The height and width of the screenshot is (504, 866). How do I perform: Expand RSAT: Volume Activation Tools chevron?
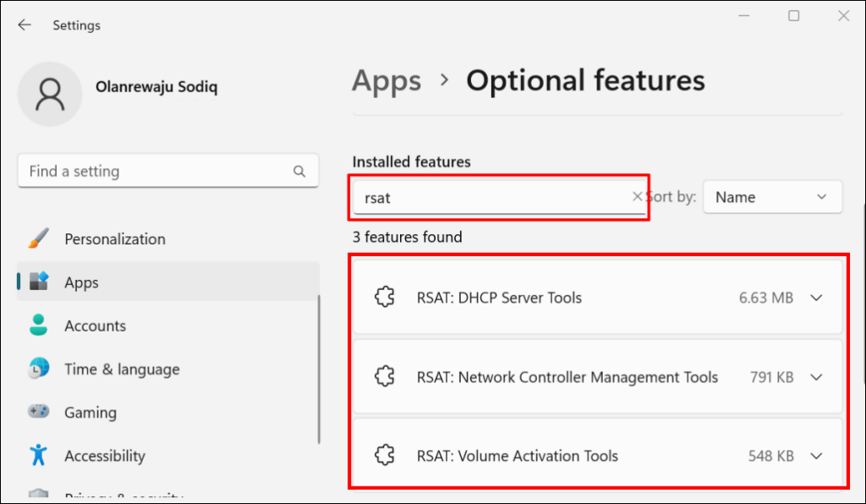pos(816,456)
